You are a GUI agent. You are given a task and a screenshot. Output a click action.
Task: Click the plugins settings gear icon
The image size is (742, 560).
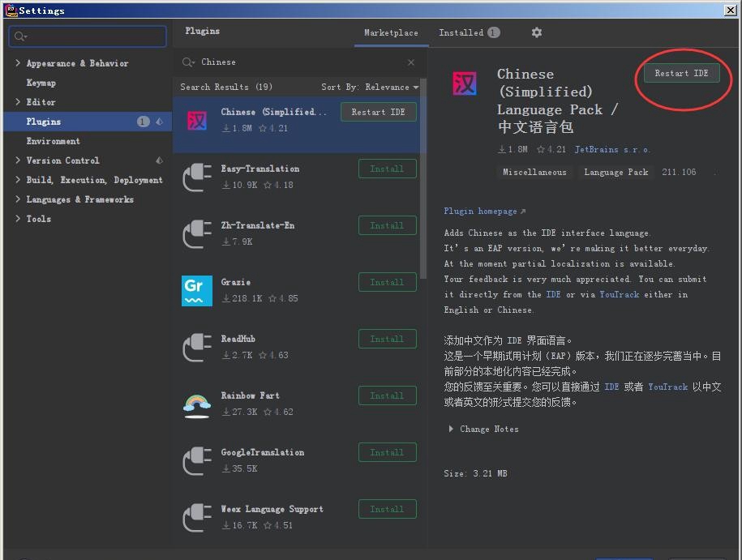(x=536, y=32)
